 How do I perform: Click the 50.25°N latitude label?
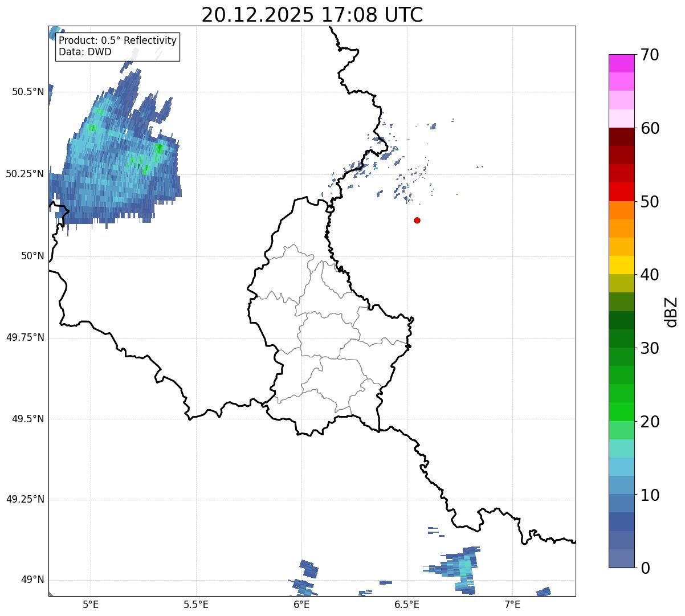(x=25, y=174)
